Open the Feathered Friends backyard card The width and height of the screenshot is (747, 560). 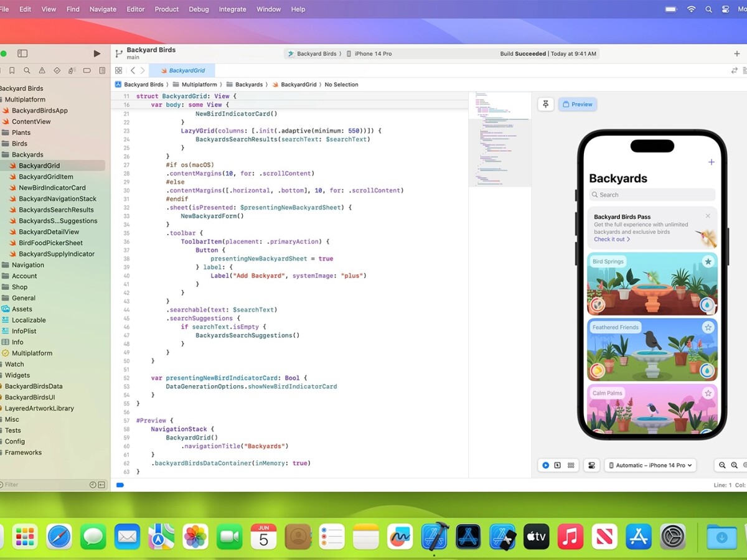(652, 350)
